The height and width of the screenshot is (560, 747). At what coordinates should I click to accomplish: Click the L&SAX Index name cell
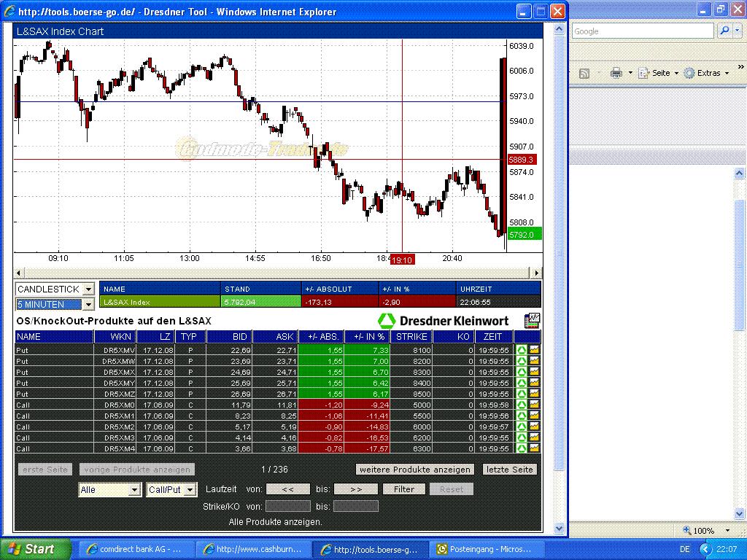tap(160, 302)
